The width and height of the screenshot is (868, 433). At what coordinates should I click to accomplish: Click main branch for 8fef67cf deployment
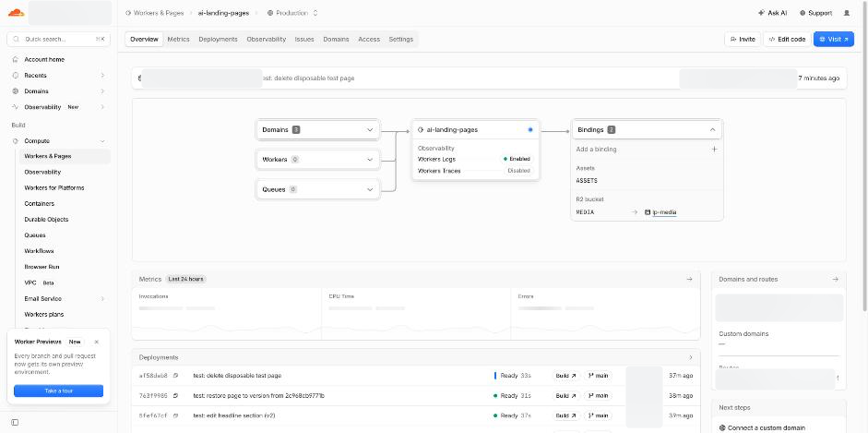598,415
